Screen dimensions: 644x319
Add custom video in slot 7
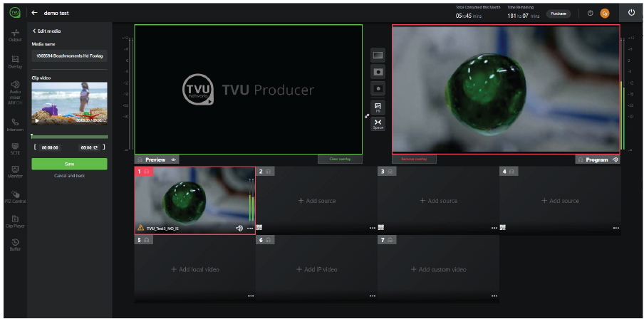(439, 270)
